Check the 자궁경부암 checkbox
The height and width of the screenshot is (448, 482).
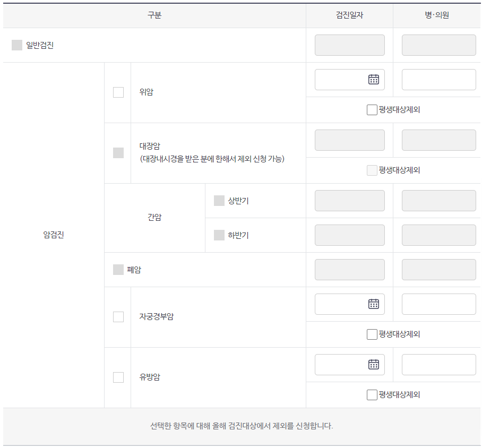click(118, 317)
